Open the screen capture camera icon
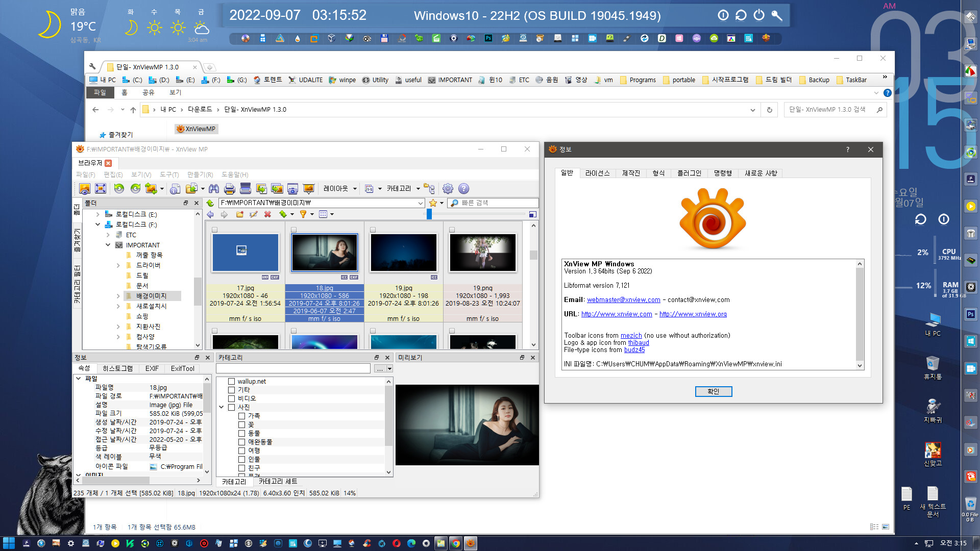Screen dimensions: 980x551 (293, 189)
